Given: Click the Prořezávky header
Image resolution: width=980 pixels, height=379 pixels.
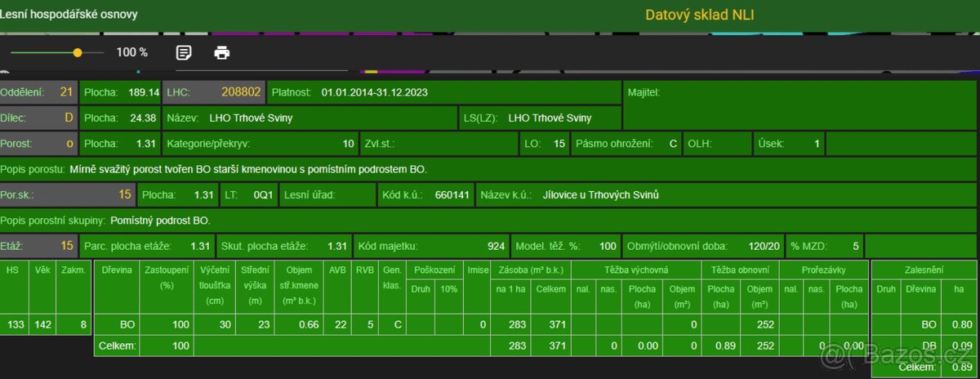Looking at the screenshot, I should pyautogui.click(x=823, y=269).
